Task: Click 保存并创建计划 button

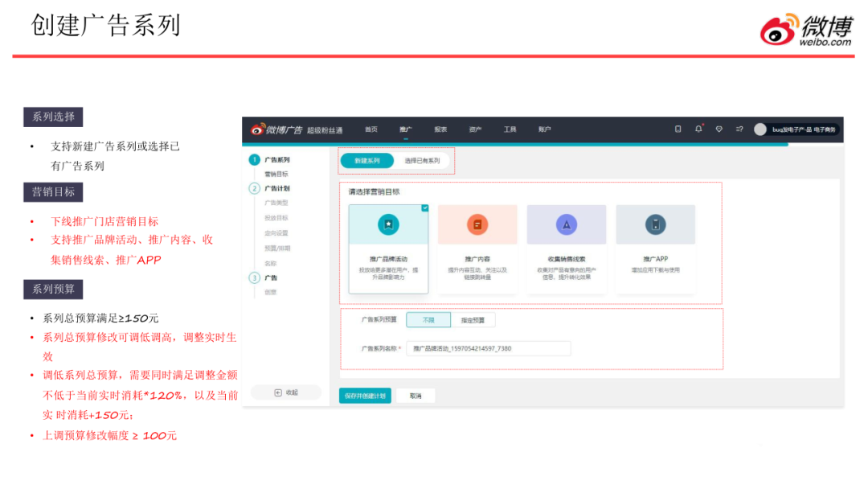Action: pyautogui.click(x=365, y=396)
